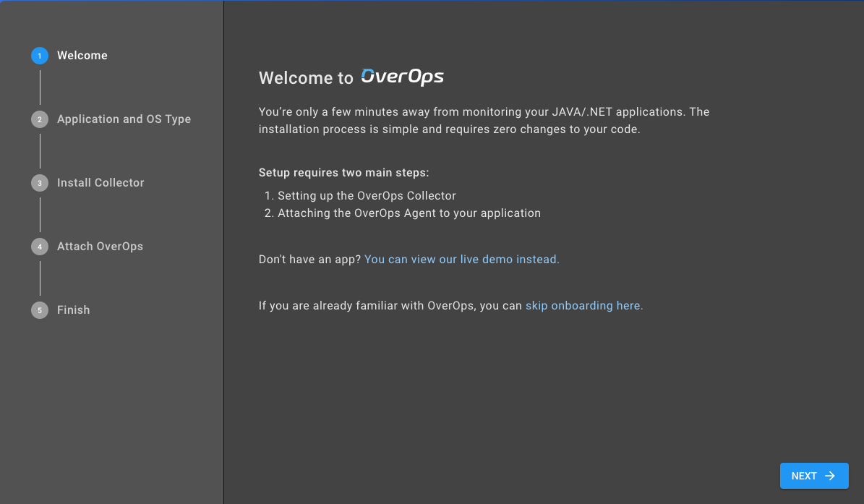Click the 'Don't have an app?' text
The height and width of the screenshot is (504, 864).
[x=309, y=260]
